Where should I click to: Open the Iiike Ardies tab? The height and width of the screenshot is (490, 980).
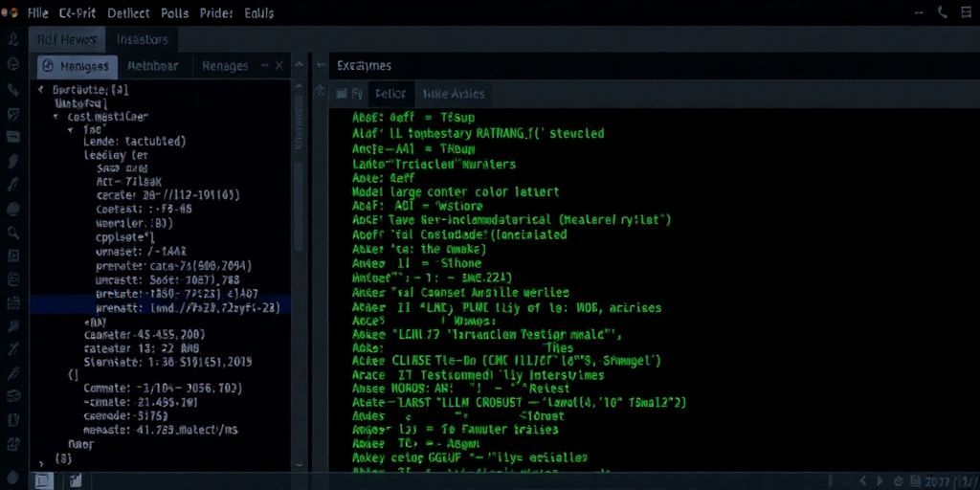click(x=454, y=94)
